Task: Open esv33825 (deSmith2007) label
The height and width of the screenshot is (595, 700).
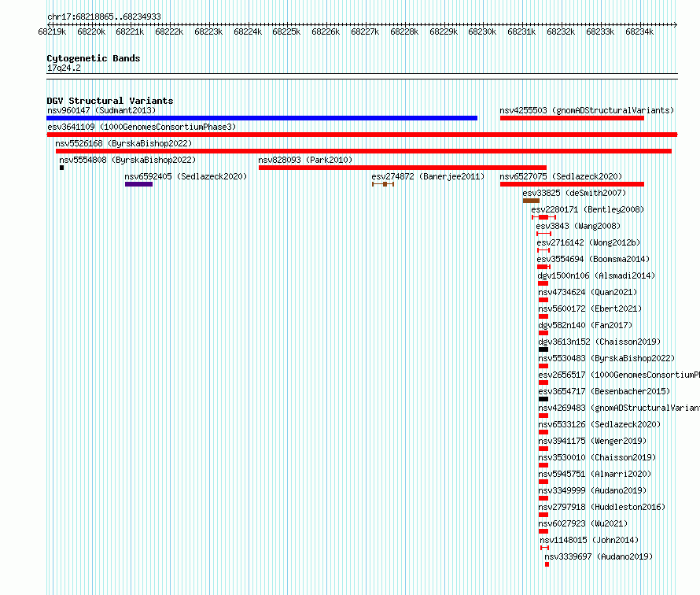Action: pos(575,193)
